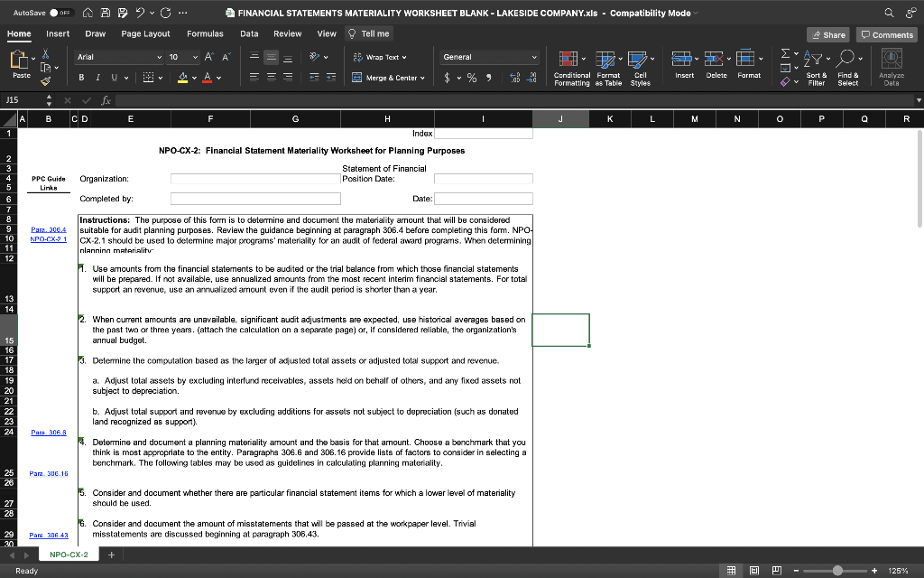Toggle middle vertical alignment
Image resolution: width=924 pixels, height=578 pixels.
coord(271,57)
